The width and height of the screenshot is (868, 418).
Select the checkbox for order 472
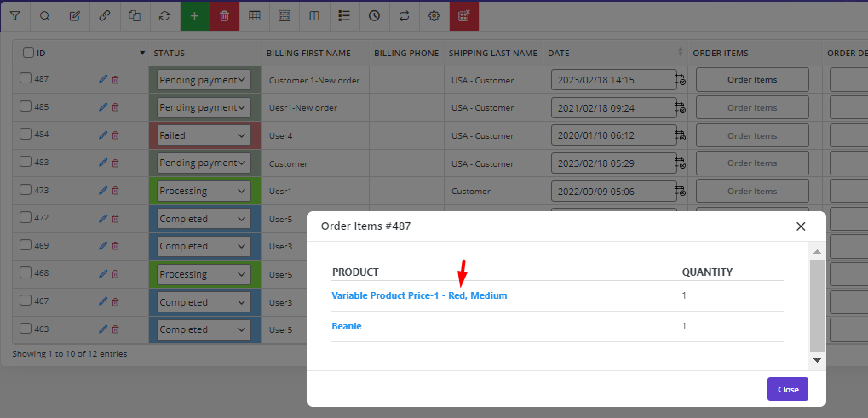click(x=26, y=217)
